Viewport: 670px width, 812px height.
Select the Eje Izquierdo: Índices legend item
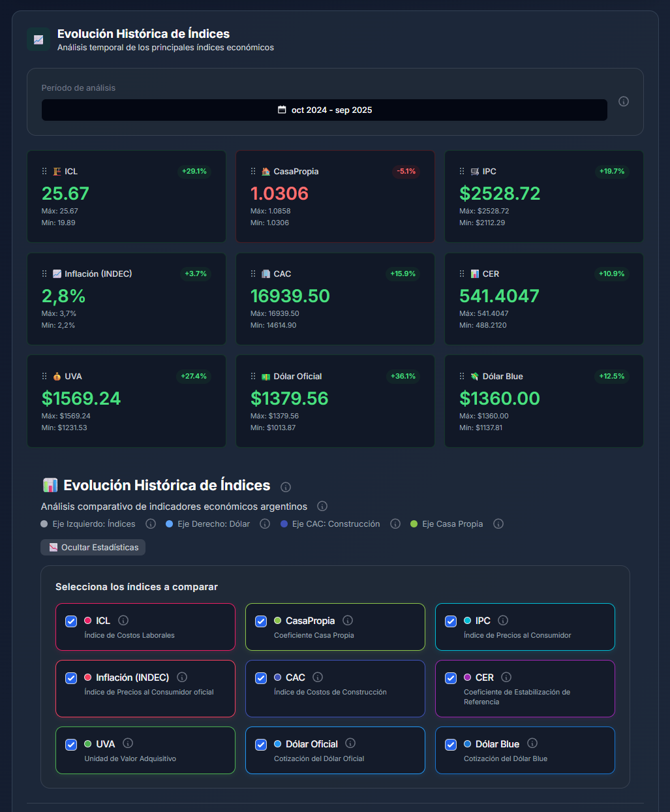[x=88, y=523]
